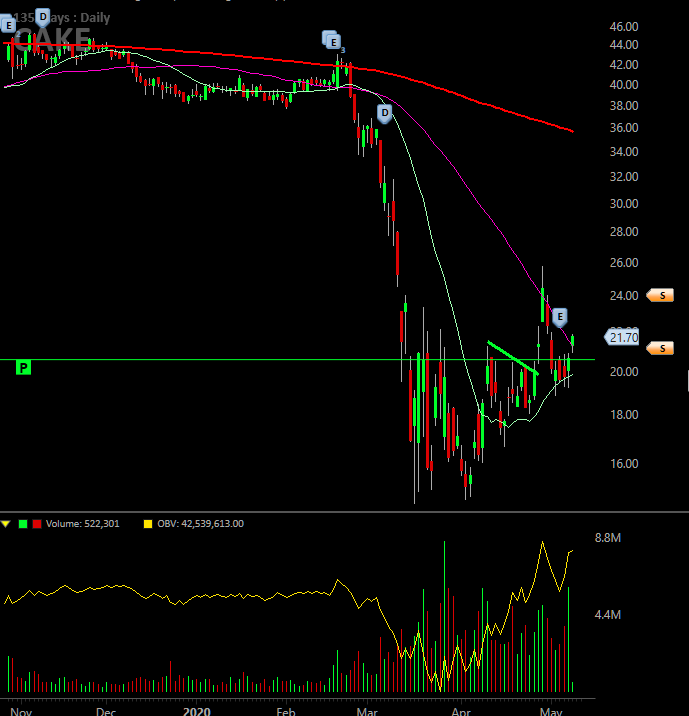Screen dimensions: 689x716
Task: Click the green volume color swatch
Action: 23,524
